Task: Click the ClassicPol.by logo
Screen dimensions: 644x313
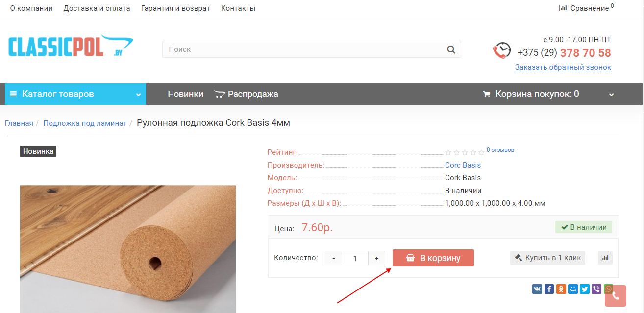Action: point(71,48)
